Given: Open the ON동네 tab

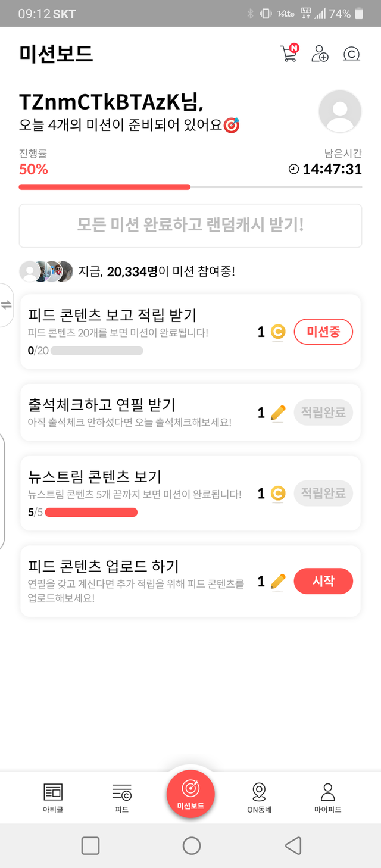Looking at the screenshot, I should tap(259, 797).
